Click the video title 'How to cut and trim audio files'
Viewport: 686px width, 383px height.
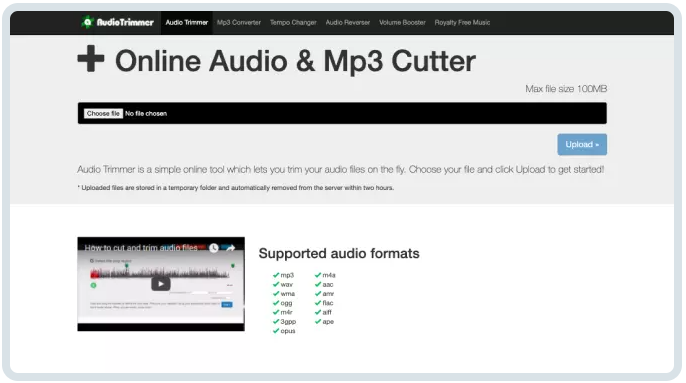pyautogui.click(x=141, y=248)
